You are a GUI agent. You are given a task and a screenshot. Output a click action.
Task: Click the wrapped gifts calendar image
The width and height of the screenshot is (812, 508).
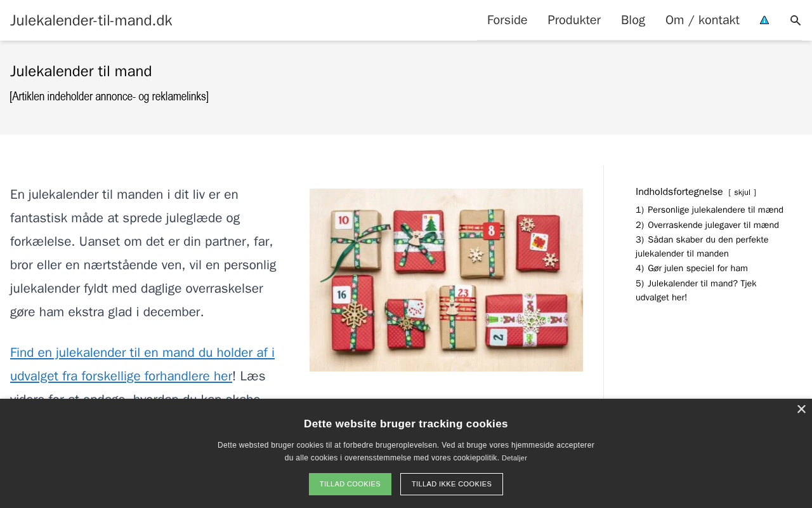tap(446, 280)
